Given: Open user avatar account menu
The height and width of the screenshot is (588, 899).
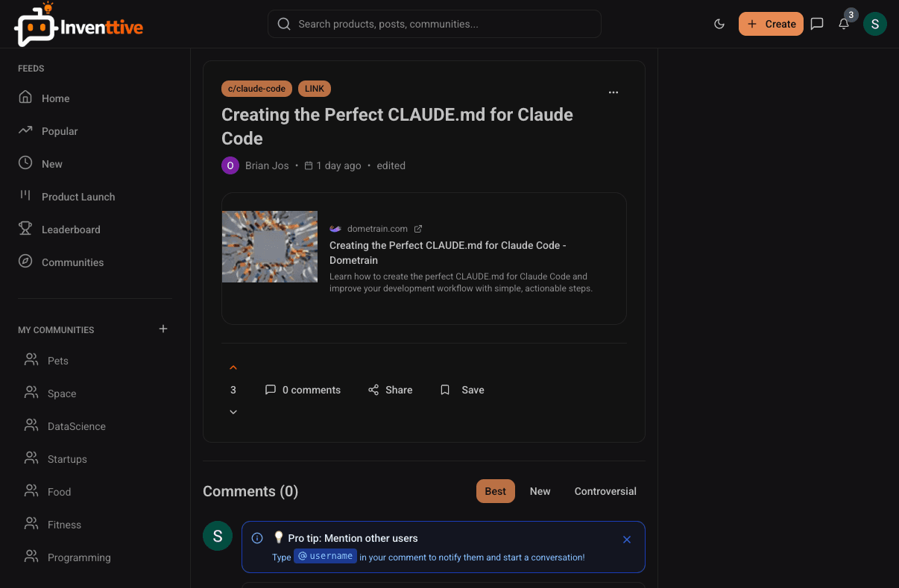Looking at the screenshot, I should click(x=875, y=24).
